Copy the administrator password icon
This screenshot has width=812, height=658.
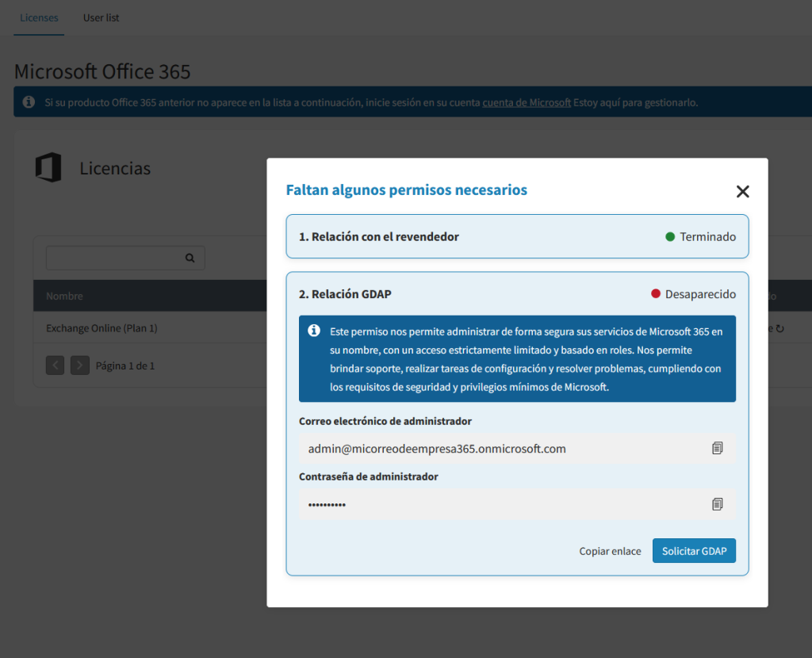pos(717,503)
